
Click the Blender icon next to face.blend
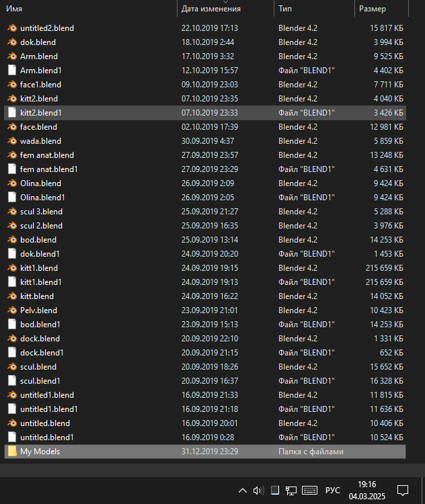tap(12, 127)
